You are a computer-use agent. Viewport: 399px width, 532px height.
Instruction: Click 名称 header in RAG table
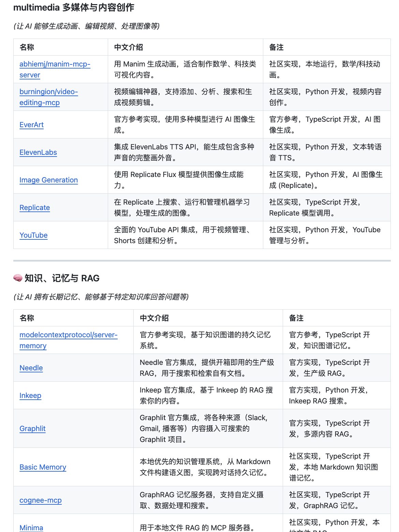pyautogui.click(x=27, y=318)
